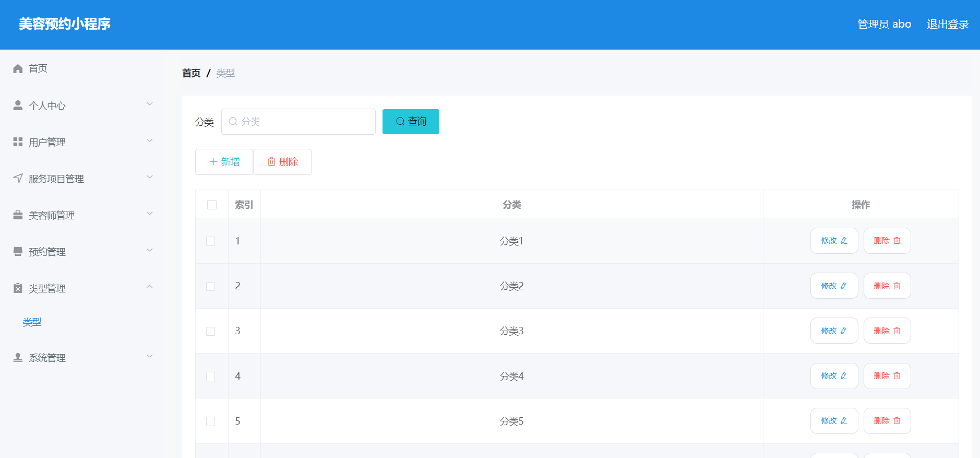The image size is (980, 458).
Task: Open the 用户管理 sidebar menu label
Action: 47,143
